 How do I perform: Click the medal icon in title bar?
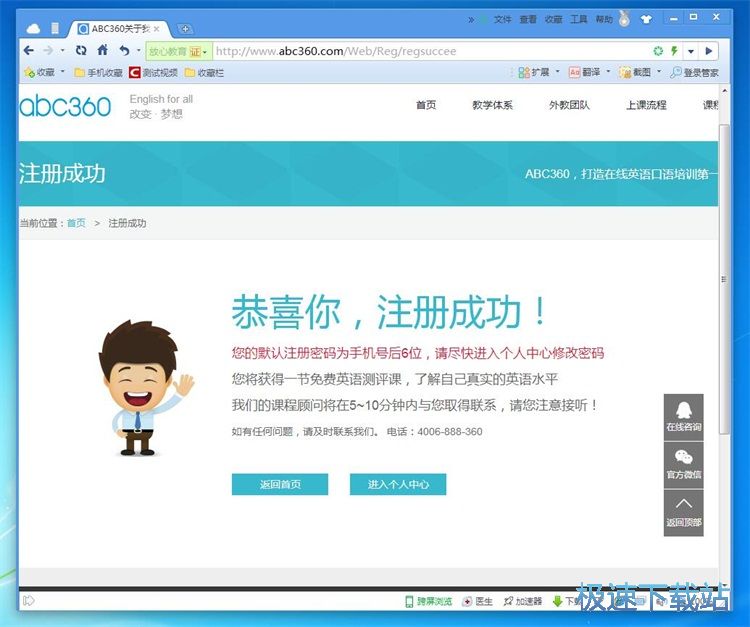[624, 19]
